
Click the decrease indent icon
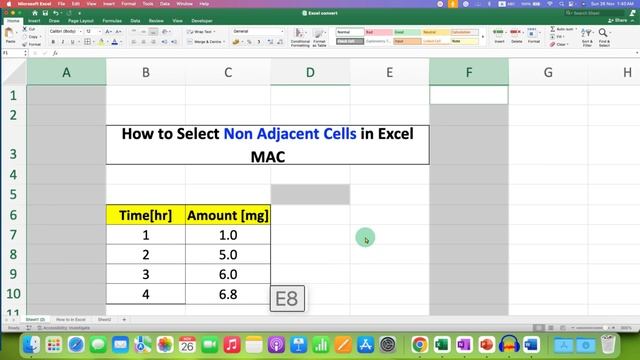click(164, 42)
